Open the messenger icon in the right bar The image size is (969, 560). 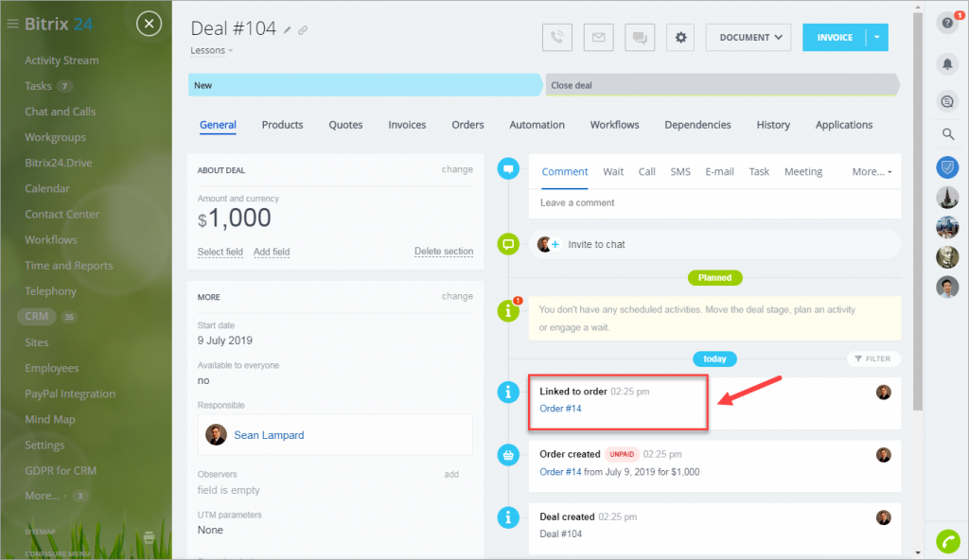point(947,101)
